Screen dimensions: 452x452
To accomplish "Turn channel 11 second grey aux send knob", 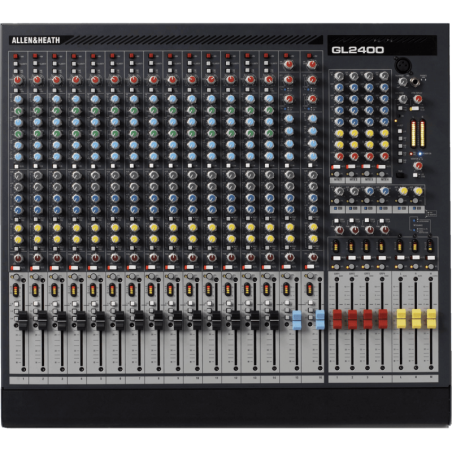I will click(x=211, y=187).
